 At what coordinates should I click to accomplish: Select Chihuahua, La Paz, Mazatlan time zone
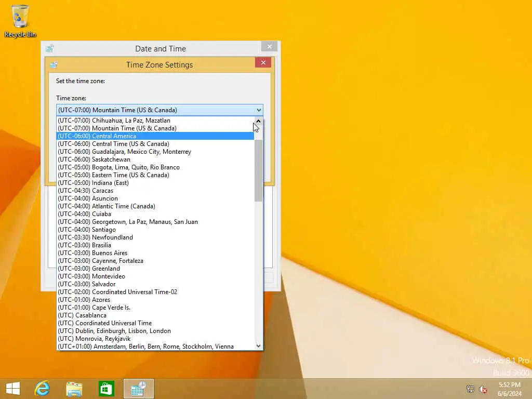(155, 121)
